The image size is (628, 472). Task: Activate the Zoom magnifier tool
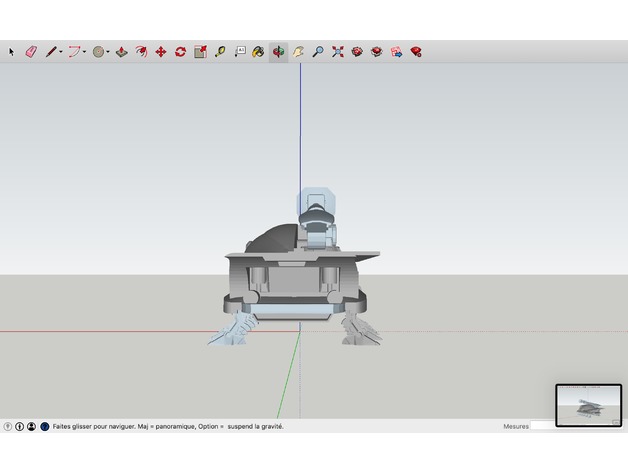point(318,51)
